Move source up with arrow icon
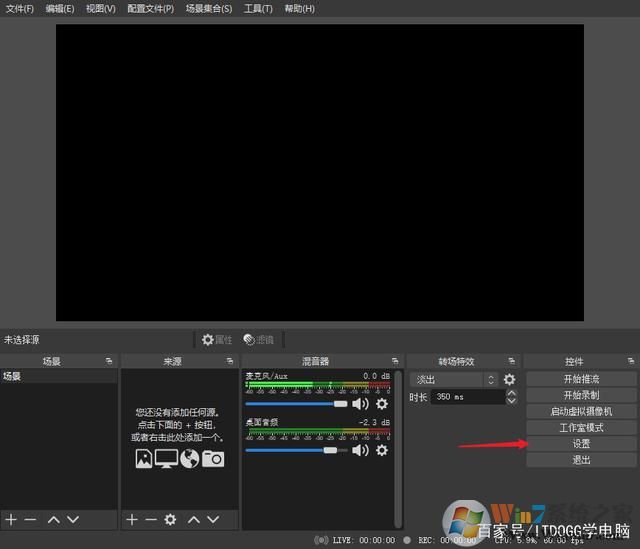640x549 pixels. [194, 520]
